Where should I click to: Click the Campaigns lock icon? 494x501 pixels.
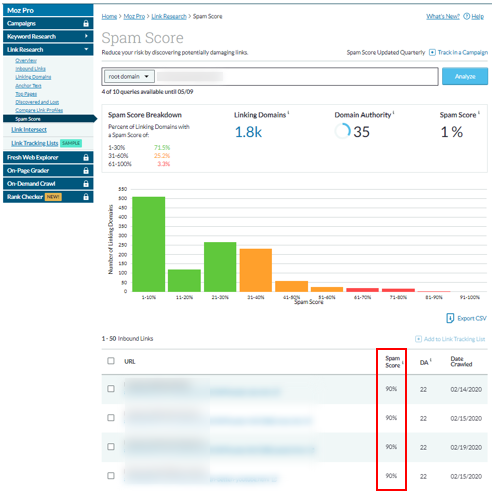(86, 23)
